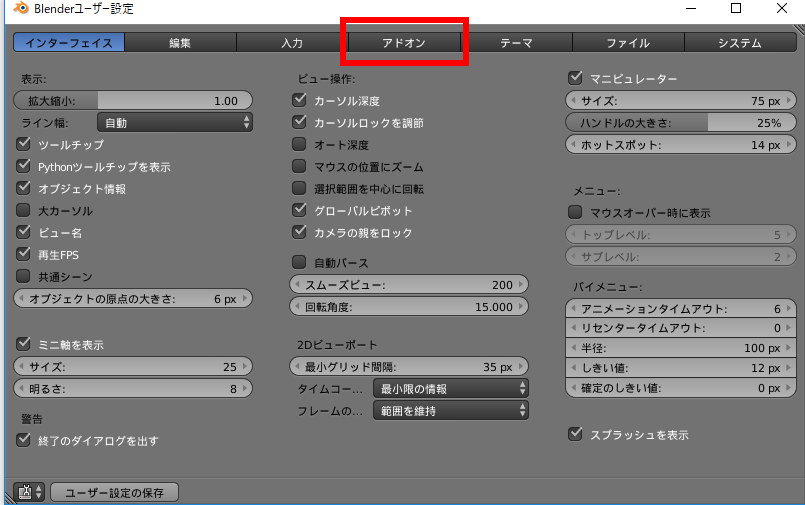Open the アドオン tab

[404, 43]
